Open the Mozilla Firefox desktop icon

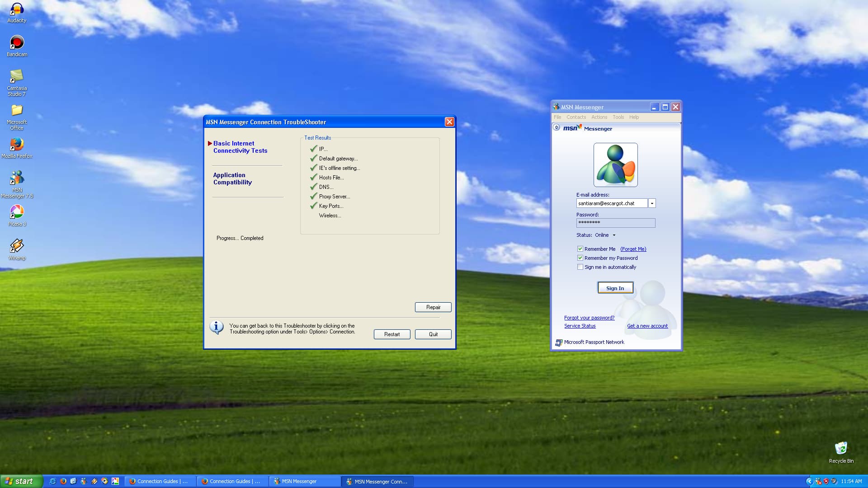[17, 144]
